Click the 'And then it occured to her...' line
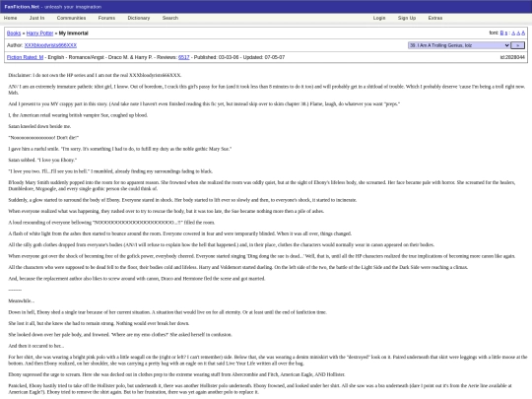The width and height of the screenshot is (532, 399). [36, 346]
